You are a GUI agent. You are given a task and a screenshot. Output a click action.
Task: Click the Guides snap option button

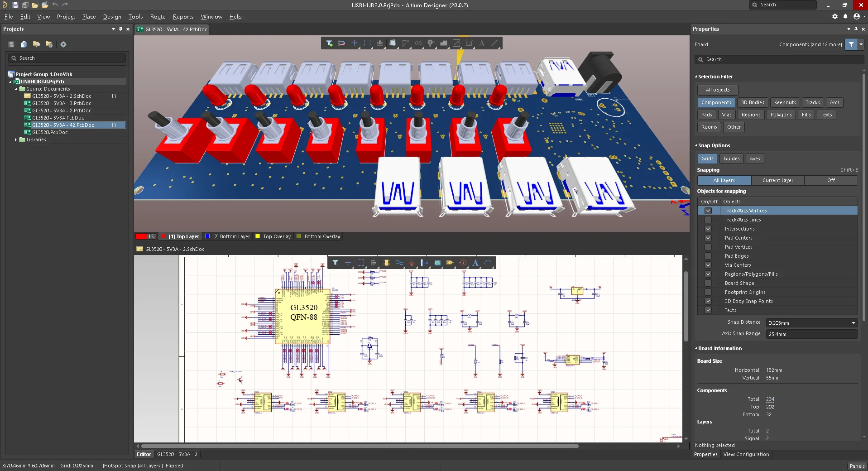click(731, 159)
